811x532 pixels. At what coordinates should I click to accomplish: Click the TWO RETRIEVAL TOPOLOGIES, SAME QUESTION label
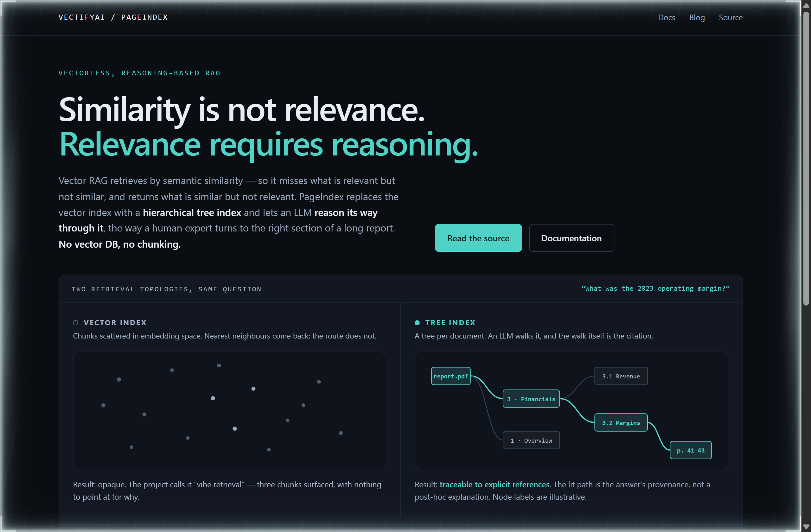click(166, 289)
